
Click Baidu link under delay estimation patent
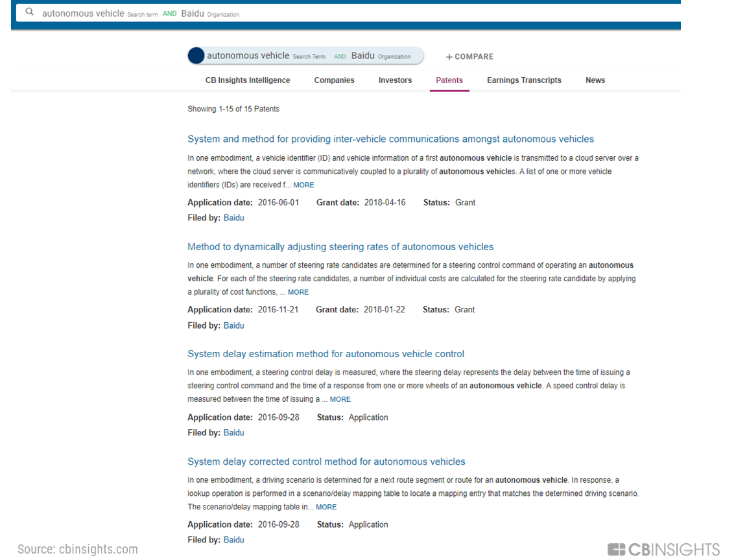(233, 432)
